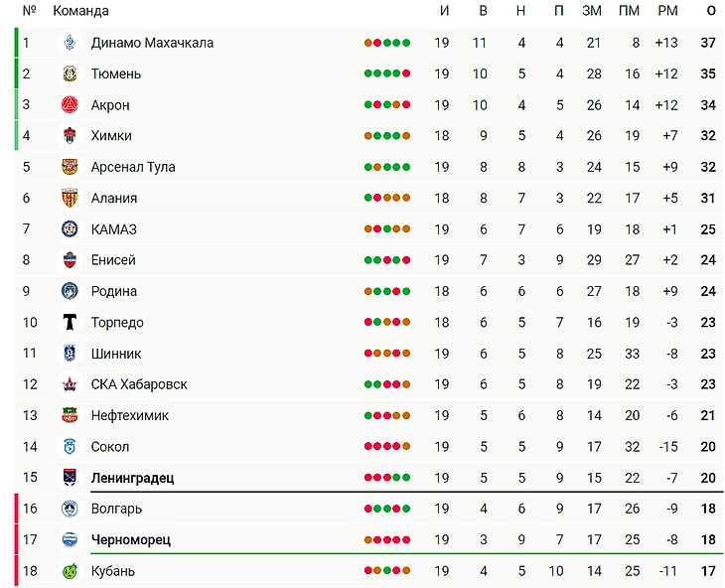
Task: Click the Команда column header
Action: pos(80,11)
